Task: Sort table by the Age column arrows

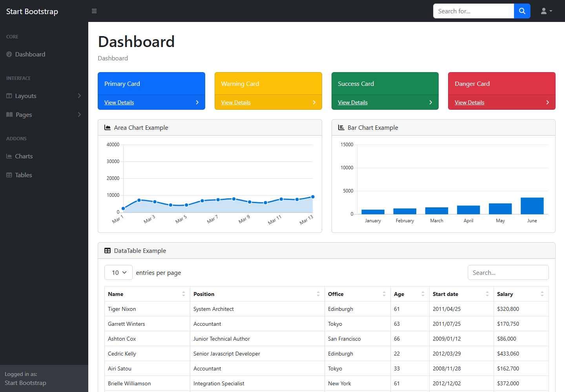Action: click(x=423, y=294)
